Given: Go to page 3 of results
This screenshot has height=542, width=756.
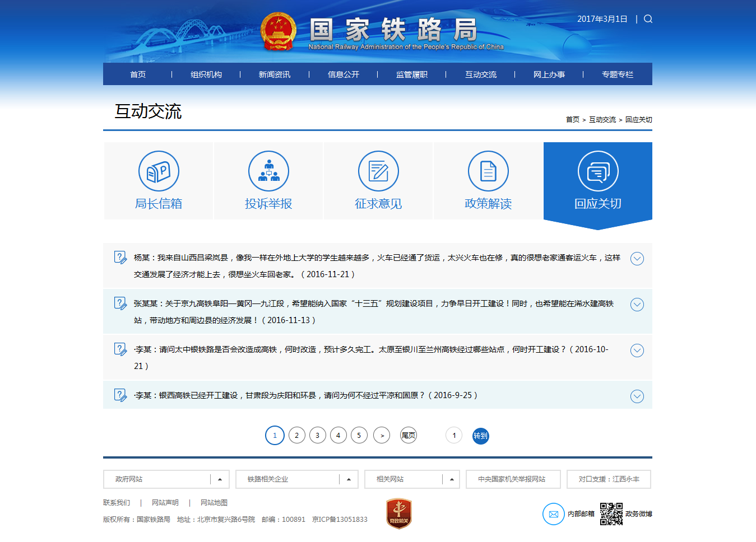Looking at the screenshot, I should coord(317,436).
